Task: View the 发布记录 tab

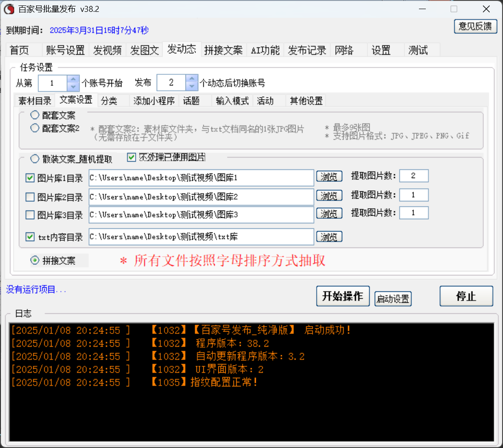Action: tap(307, 50)
